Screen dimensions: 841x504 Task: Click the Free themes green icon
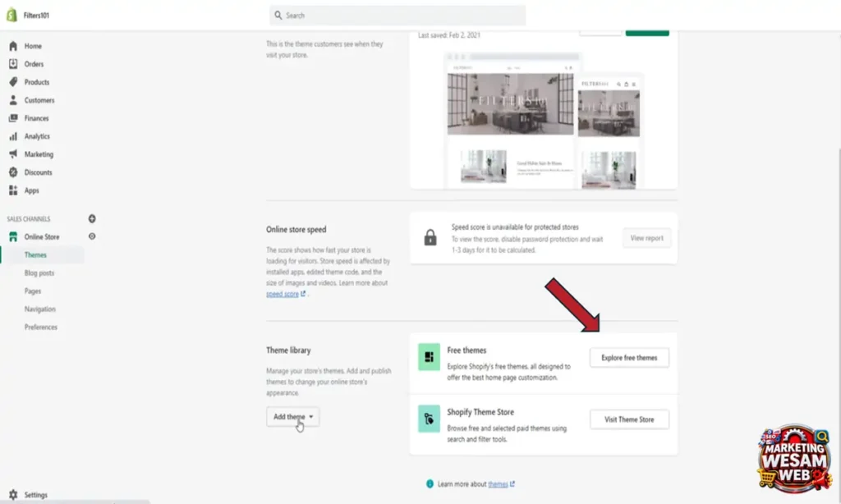[429, 357]
